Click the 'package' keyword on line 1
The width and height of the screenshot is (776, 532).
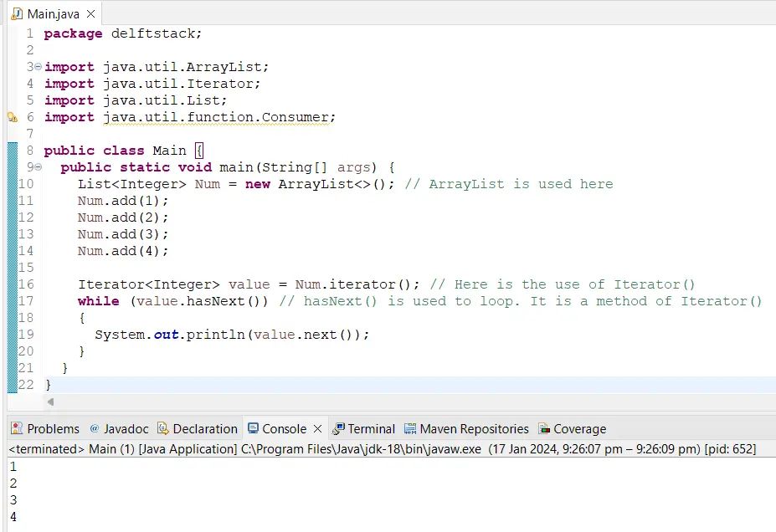pyautogui.click(x=73, y=33)
